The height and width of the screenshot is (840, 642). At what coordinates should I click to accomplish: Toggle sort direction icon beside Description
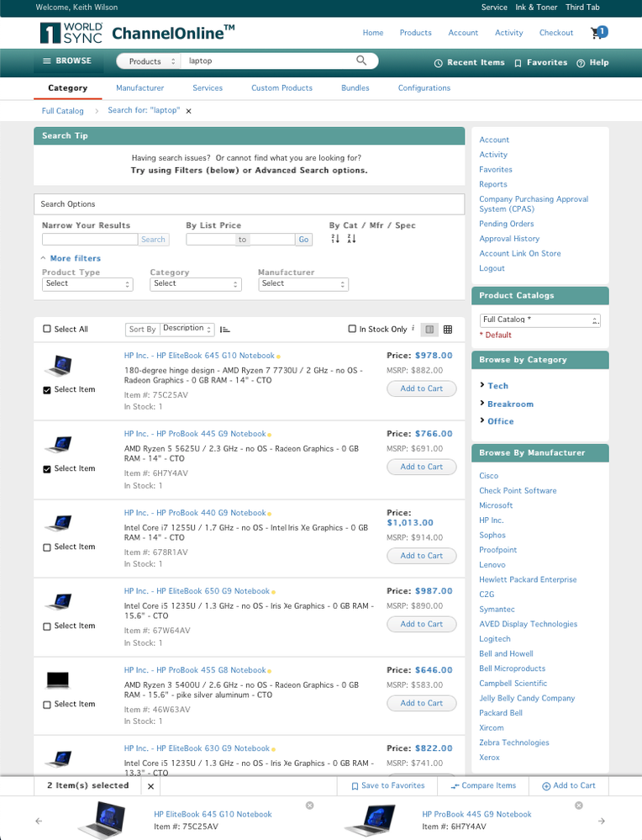(x=225, y=330)
